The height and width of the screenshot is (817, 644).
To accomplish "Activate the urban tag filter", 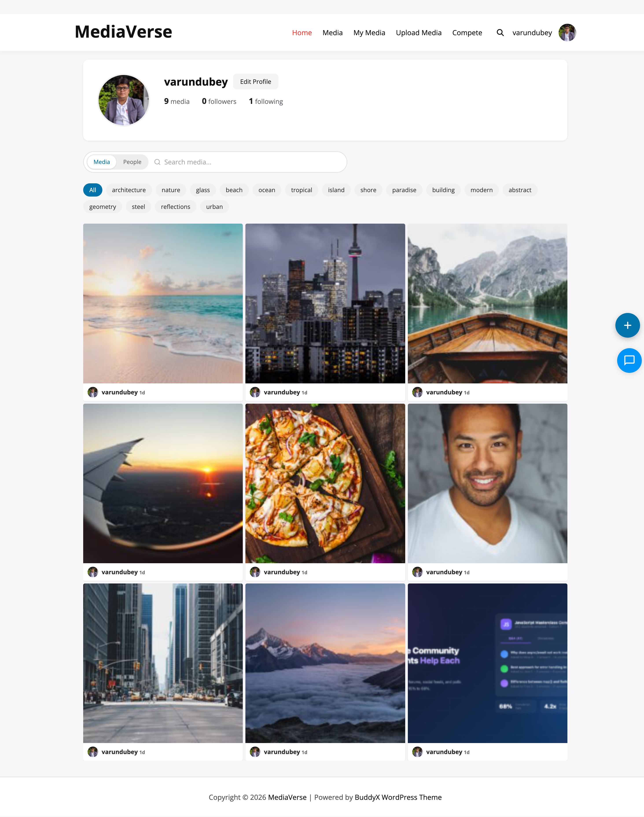I will tap(214, 207).
